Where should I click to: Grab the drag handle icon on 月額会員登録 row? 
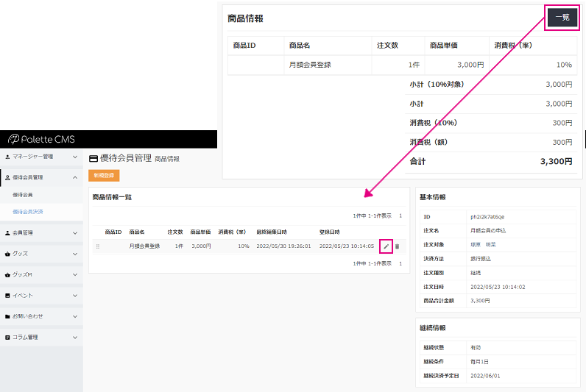coord(98,246)
